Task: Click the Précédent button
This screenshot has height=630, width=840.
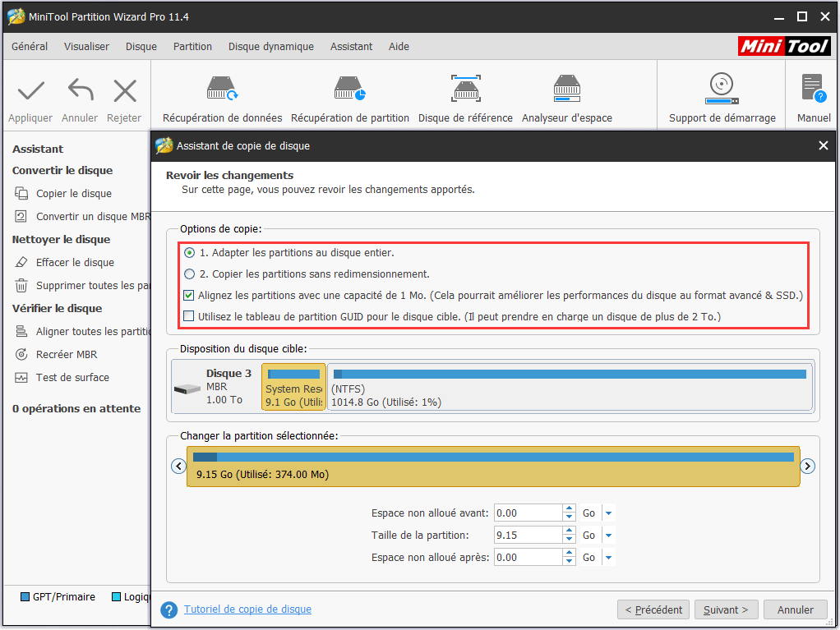Action: (x=653, y=609)
